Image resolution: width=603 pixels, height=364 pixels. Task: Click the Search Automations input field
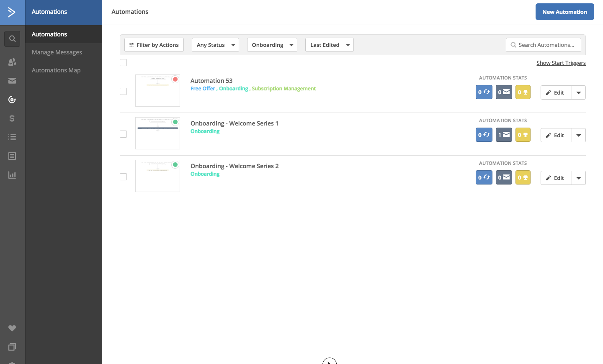pyautogui.click(x=544, y=45)
